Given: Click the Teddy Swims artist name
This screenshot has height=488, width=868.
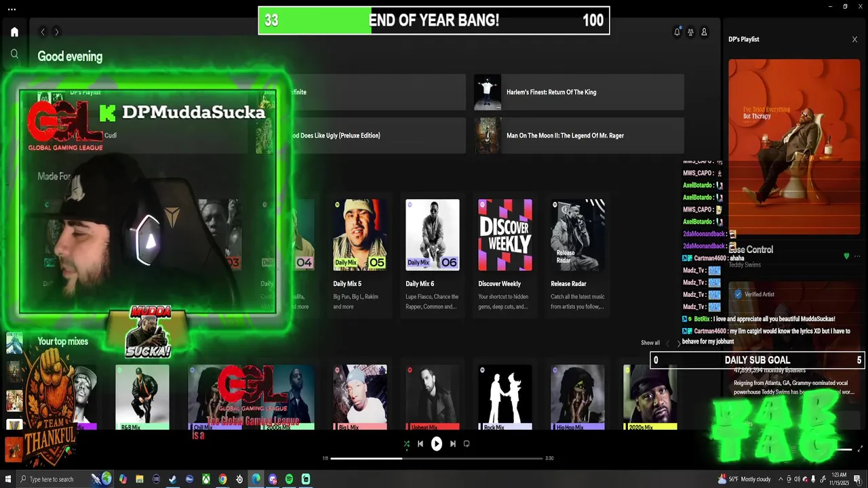Looking at the screenshot, I should 745,265.
